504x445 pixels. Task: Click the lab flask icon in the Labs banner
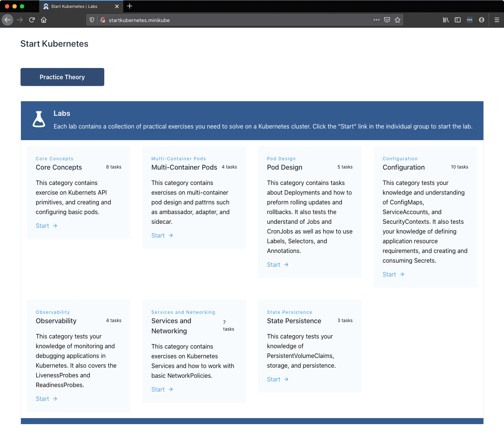39,119
